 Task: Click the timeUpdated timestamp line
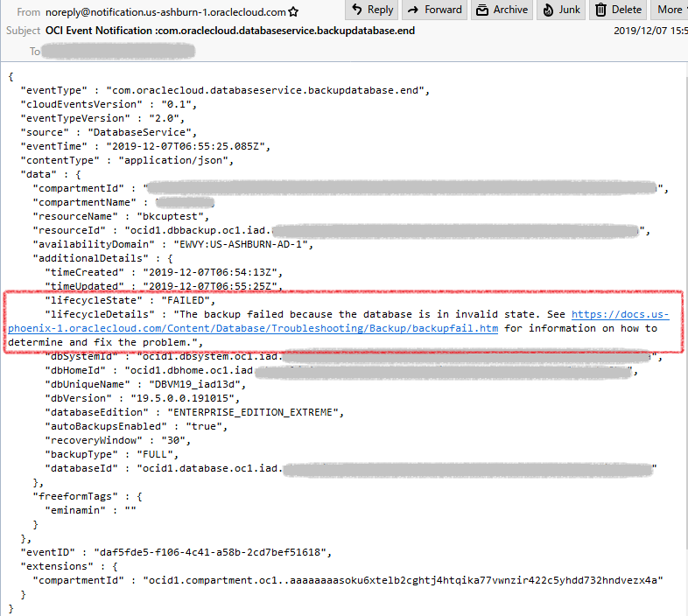pos(164,286)
